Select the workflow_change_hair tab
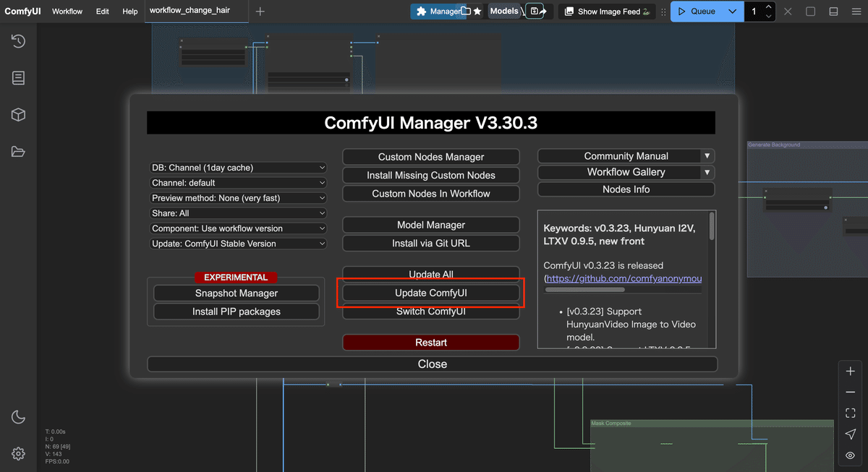Viewport: 868px width, 472px height. [196, 11]
